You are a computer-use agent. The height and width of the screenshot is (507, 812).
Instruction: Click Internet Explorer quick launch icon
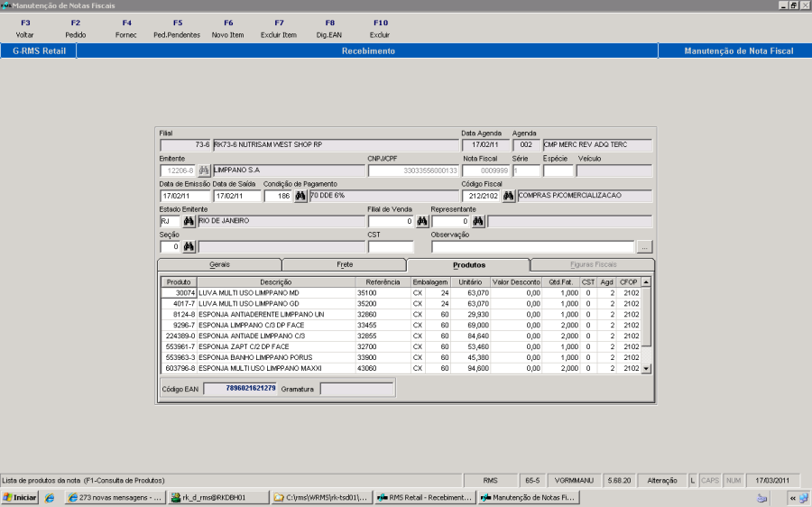click(50, 497)
